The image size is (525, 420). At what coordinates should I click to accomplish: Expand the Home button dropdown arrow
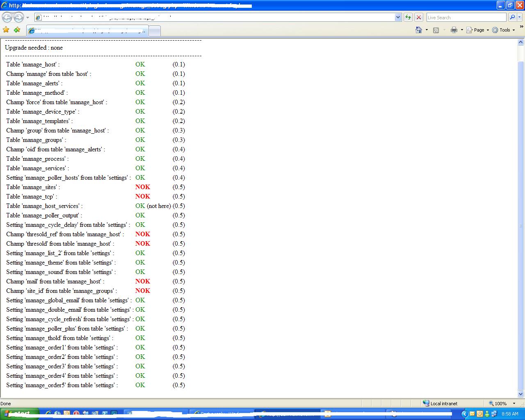click(427, 30)
